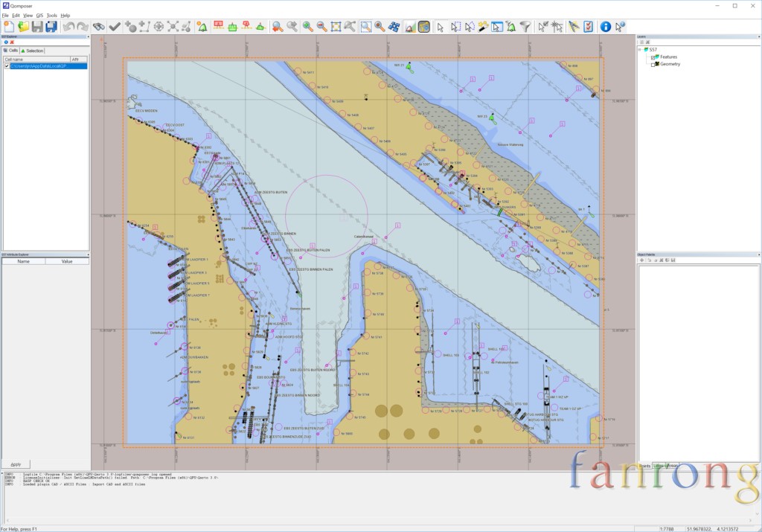The image size is (762, 532).
Task: Redo the last undone action
Action: 83,27
